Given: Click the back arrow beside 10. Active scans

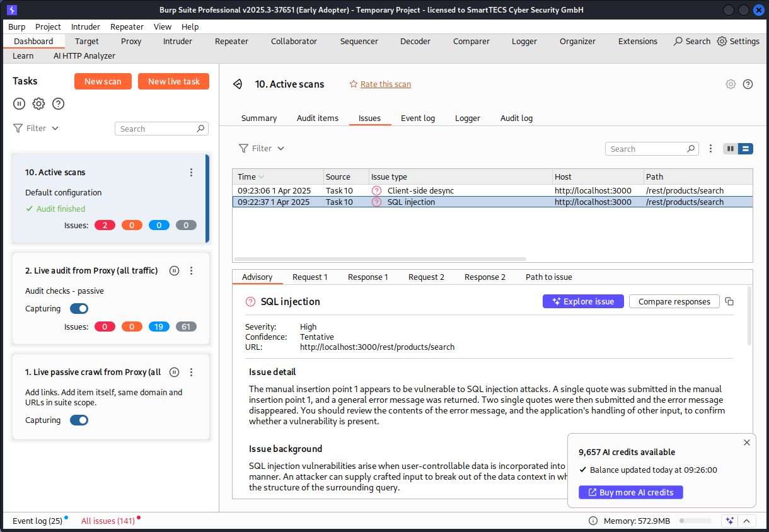Looking at the screenshot, I should point(238,84).
